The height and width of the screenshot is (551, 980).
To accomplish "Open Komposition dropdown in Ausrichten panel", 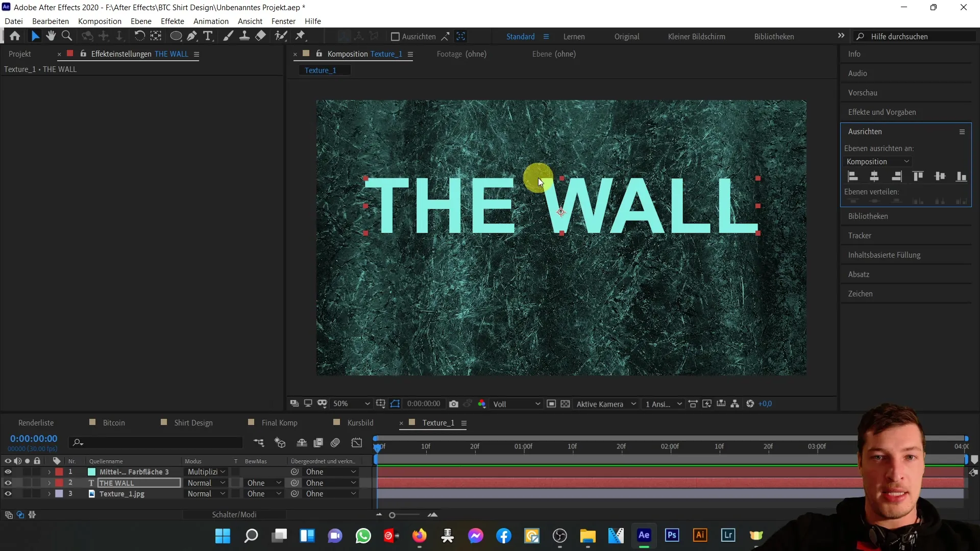I will [877, 162].
